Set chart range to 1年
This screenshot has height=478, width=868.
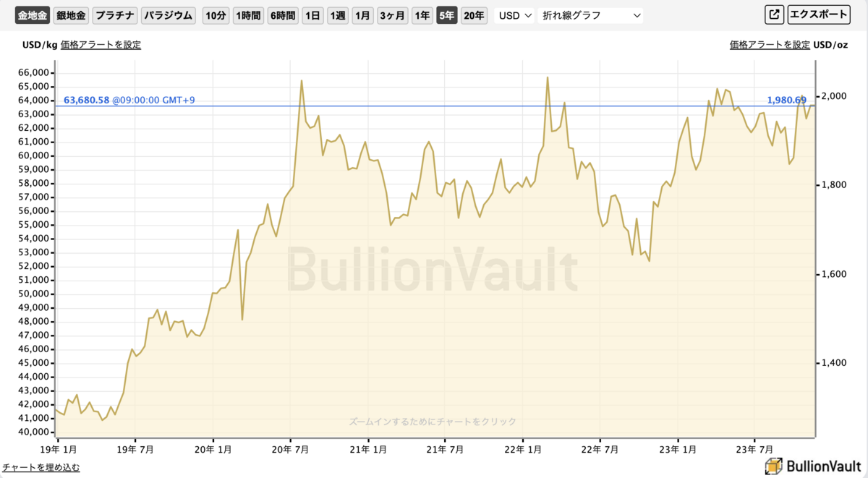click(x=422, y=15)
